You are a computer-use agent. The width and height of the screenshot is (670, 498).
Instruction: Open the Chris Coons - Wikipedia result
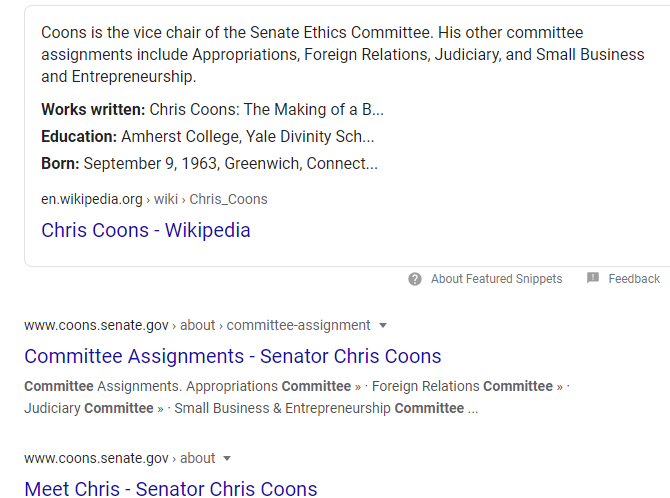point(146,230)
